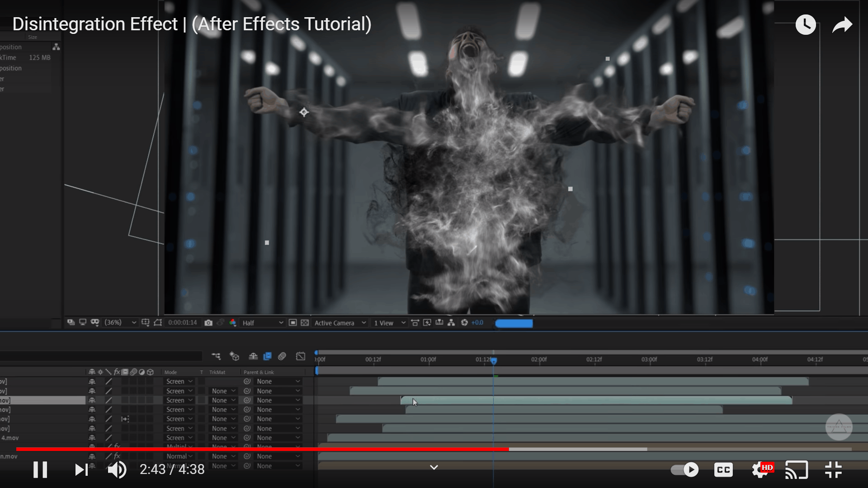Open YouTube settings gear
Screen dimensions: 868x488
761,470
